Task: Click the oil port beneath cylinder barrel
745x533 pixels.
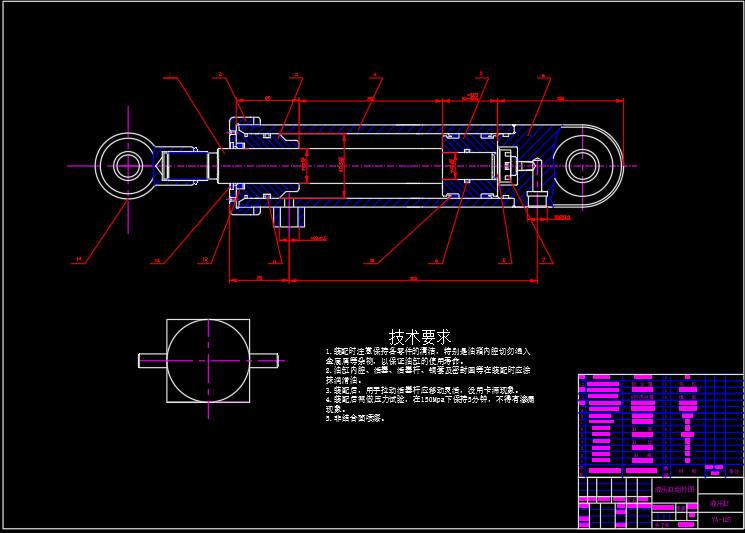Action: click(x=288, y=214)
